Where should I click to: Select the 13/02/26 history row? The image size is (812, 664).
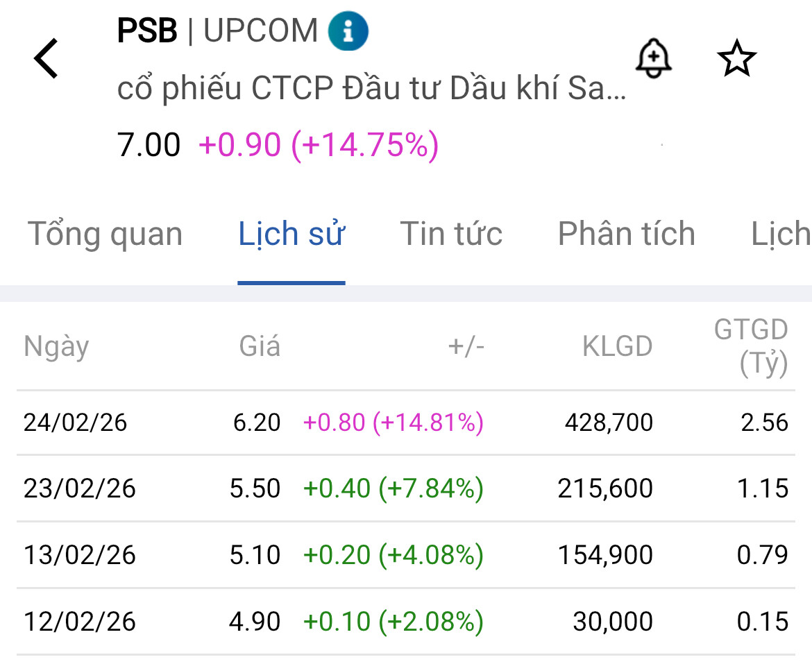(406, 555)
